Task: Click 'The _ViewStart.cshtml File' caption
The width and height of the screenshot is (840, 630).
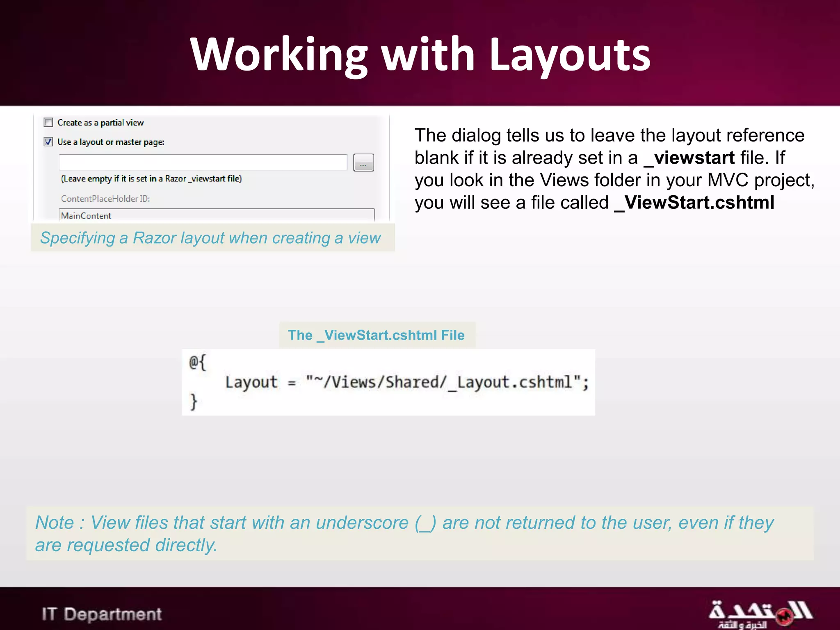Action: (x=376, y=335)
